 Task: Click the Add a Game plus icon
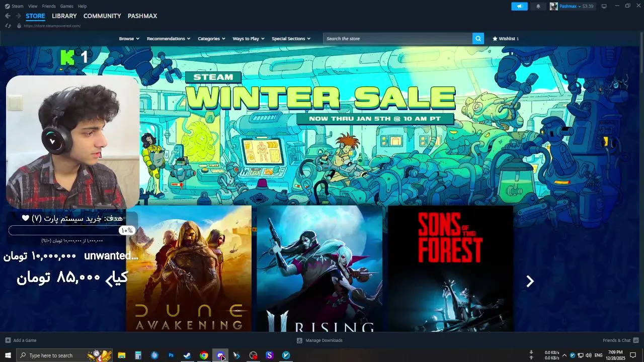tap(8, 340)
